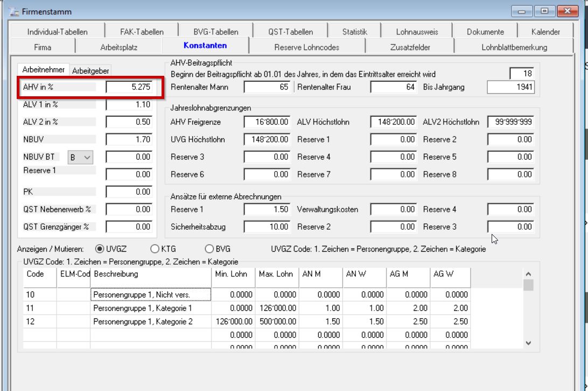The width and height of the screenshot is (588, 391).
Task: Open the FAK-Tabellen tab
Action: [x=142, y=31]
